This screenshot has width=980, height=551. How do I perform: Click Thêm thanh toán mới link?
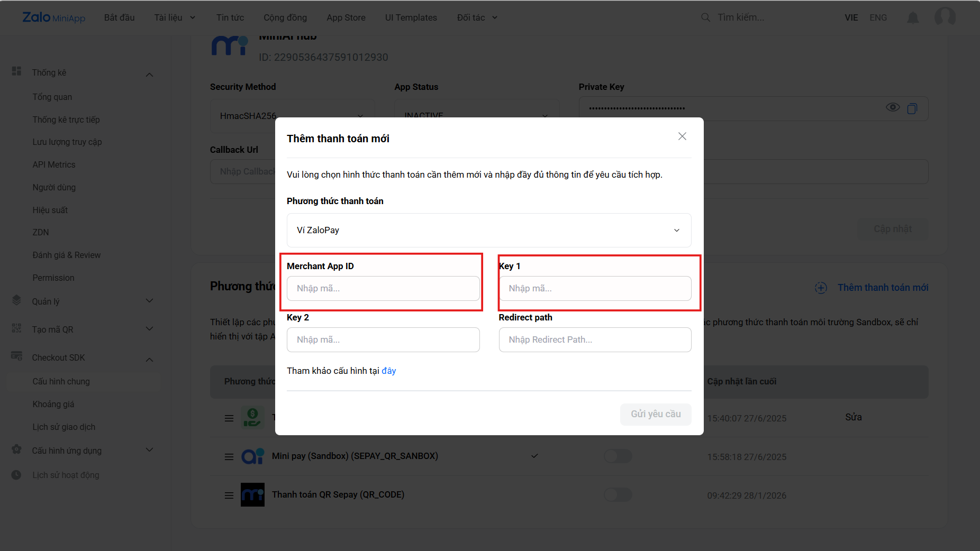pos(883,288)
